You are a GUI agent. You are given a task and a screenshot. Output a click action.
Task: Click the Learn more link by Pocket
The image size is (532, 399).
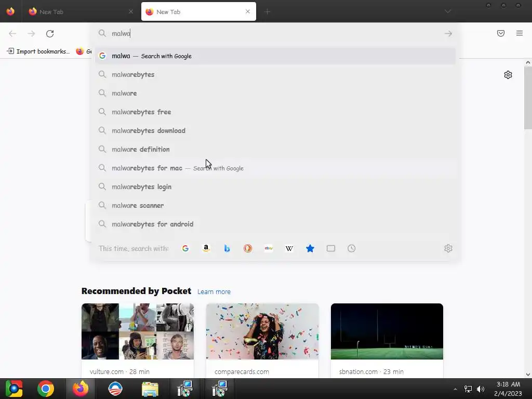coord(214,292)
